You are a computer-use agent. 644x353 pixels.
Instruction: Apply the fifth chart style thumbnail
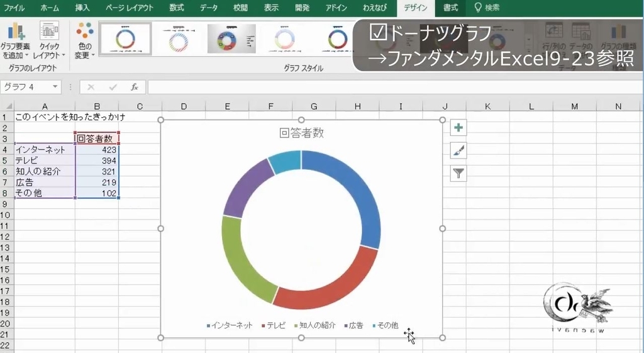337,38
